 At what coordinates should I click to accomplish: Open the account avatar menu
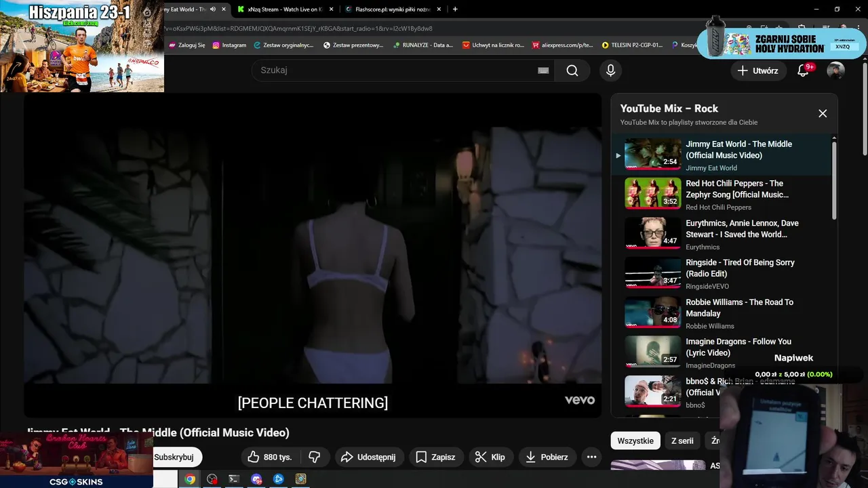tap(835, 70)
